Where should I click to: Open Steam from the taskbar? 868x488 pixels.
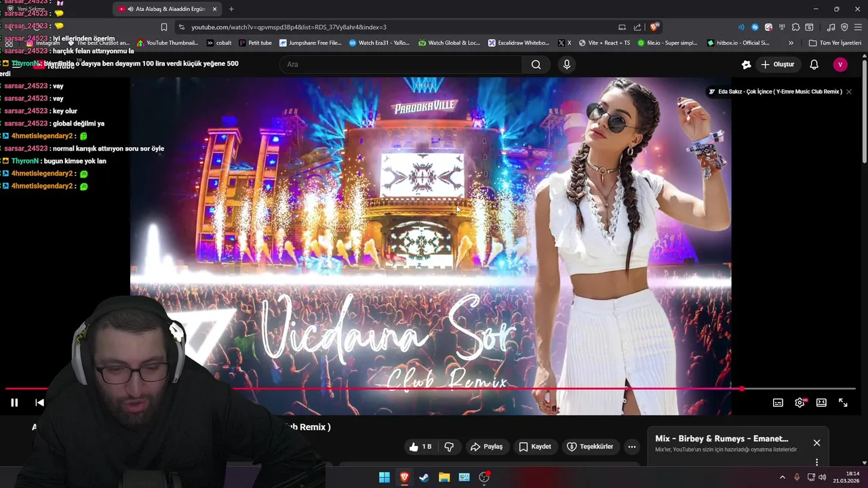tap(424, 477)
